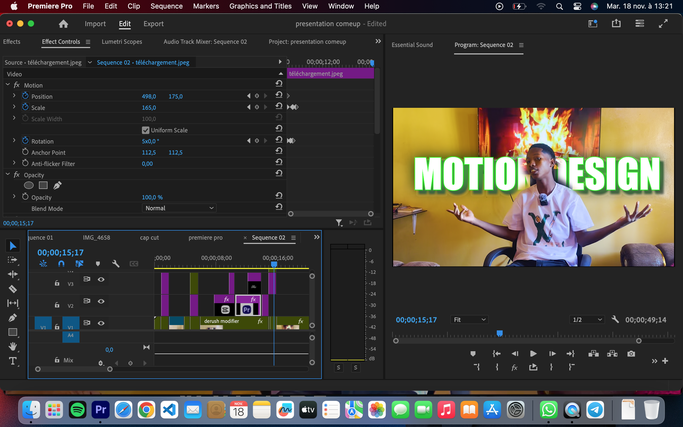Click Export Frame camera icon

pyautogui.click(x=630, y=353)
